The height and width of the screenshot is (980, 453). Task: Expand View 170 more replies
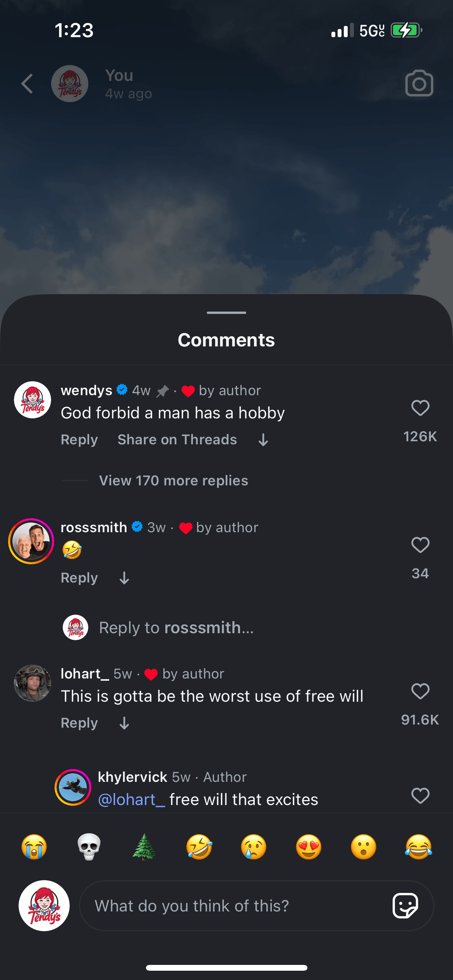tap(173, 481)
